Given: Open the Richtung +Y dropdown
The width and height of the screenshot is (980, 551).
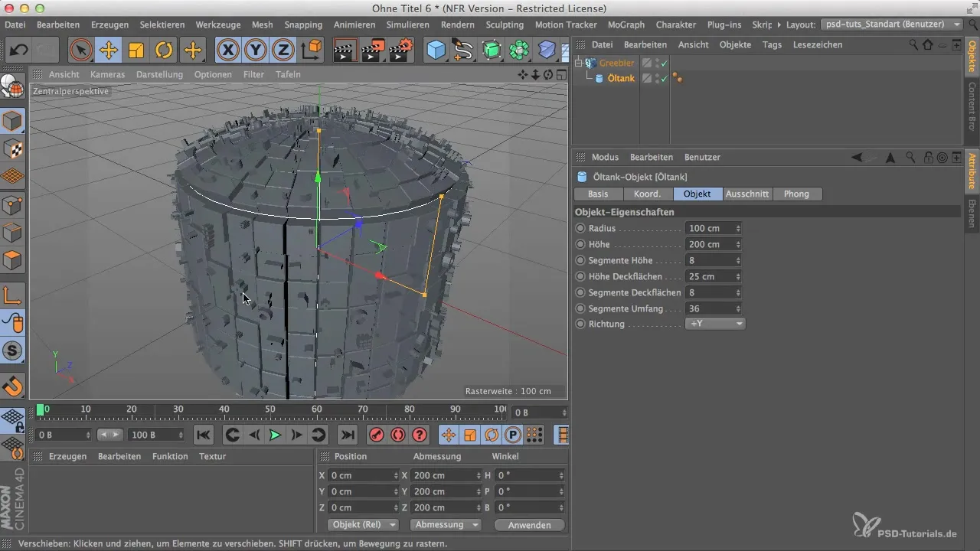Looking at the screenshot, I should pos(715,324).
